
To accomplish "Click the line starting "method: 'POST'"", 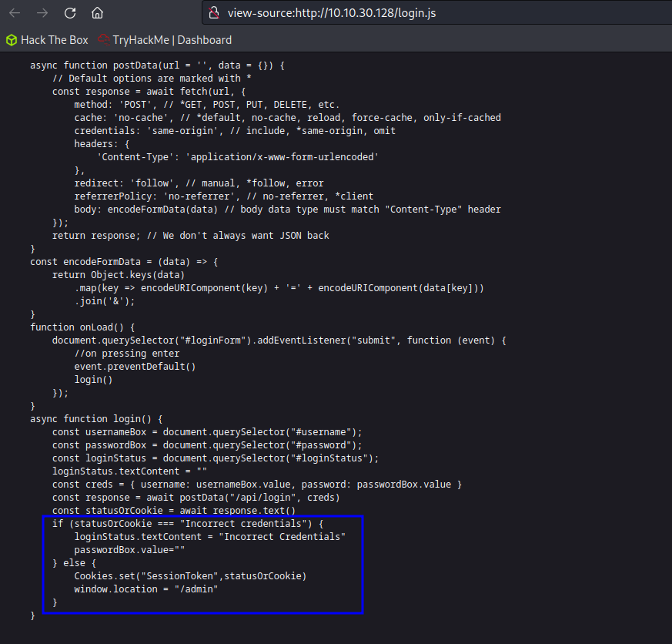I will coord(206,105).
